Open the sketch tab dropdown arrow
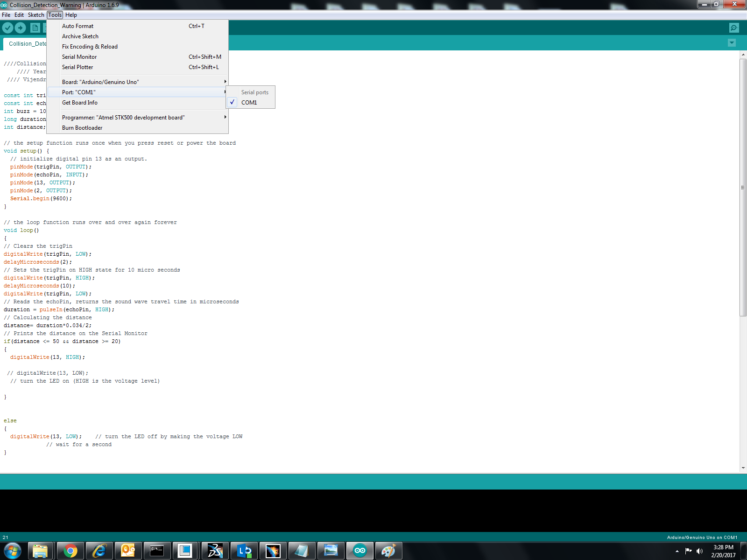Image resolution: width=747 pixels, height=560 pixels. tap(732, 42)
